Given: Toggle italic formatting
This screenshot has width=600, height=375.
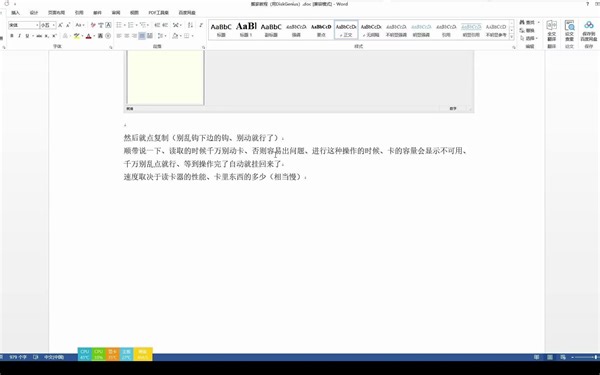Looking at the screenshot, I should pyautogui.click(x=20, y=36).
